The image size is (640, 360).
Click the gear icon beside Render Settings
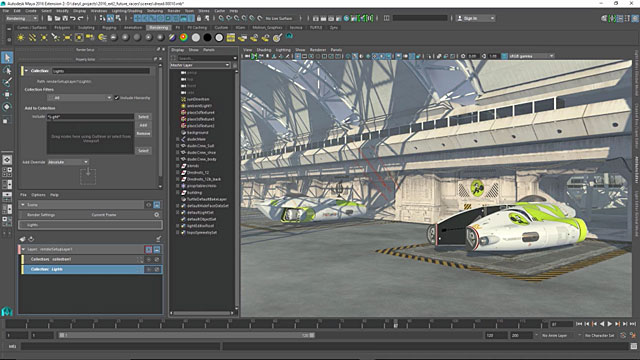click(x=157, y=215)
